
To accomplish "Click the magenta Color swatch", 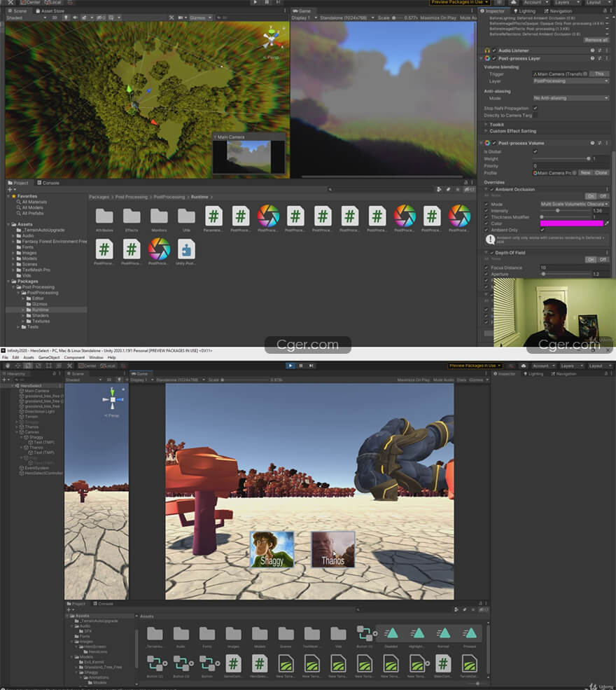I will 571,223.
